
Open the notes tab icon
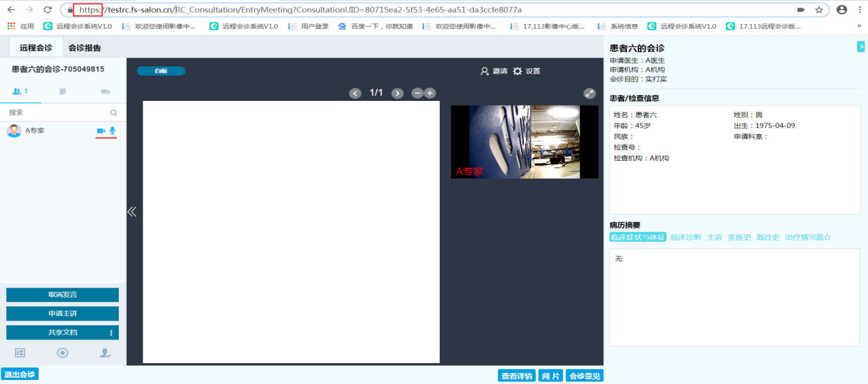63,92
